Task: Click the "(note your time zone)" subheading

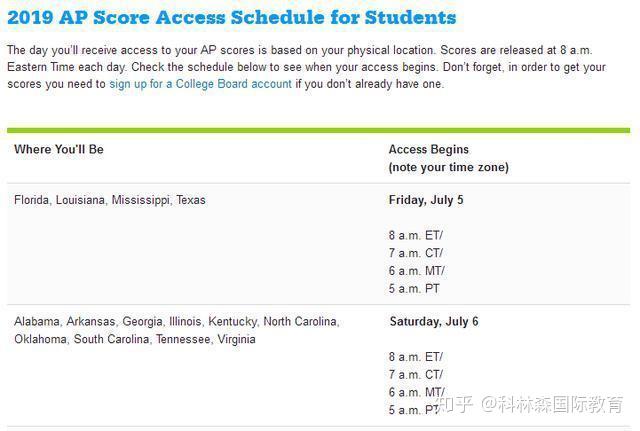Action: tap(448, 167)
